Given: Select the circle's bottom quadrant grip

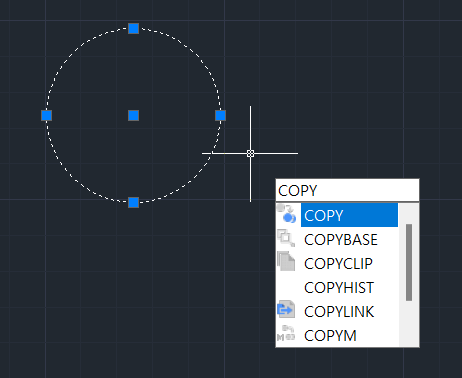Looking at the screenshot, I should click(134, 202).
